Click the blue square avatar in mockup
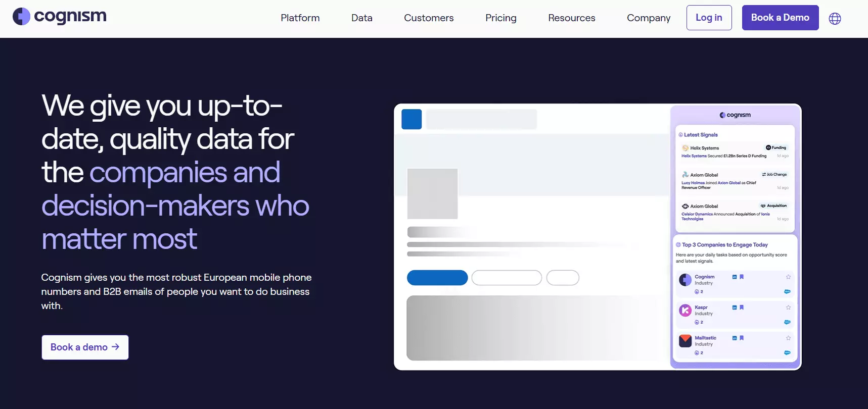 (412, 119)
